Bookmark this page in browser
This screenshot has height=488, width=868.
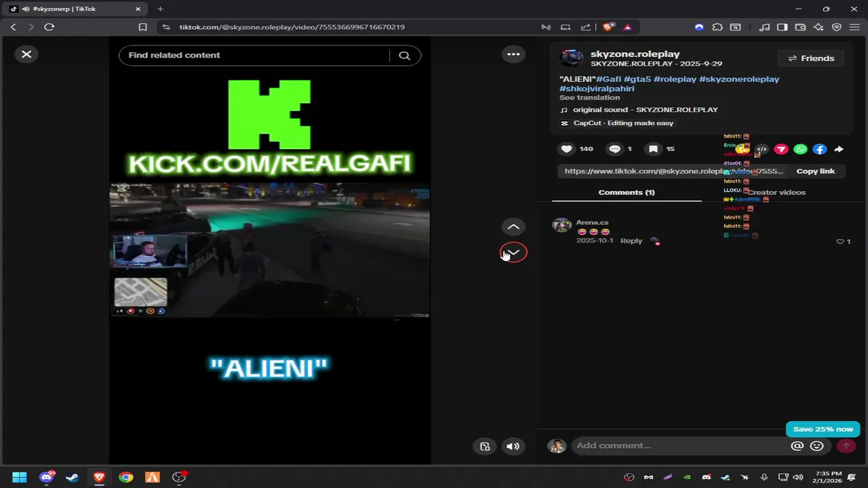142,27
